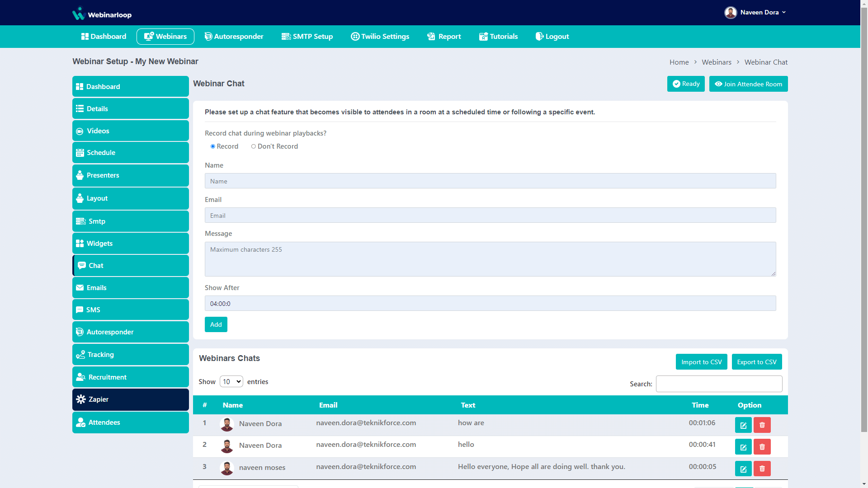The height and width of the screenshot is (488, 868).
Task: Select the Record radio option
Action: click(212, 146)
